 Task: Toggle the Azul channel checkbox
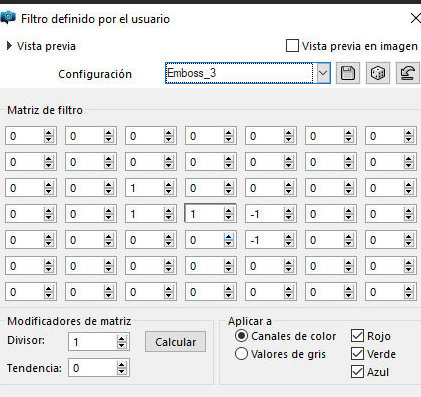(357, 372)
